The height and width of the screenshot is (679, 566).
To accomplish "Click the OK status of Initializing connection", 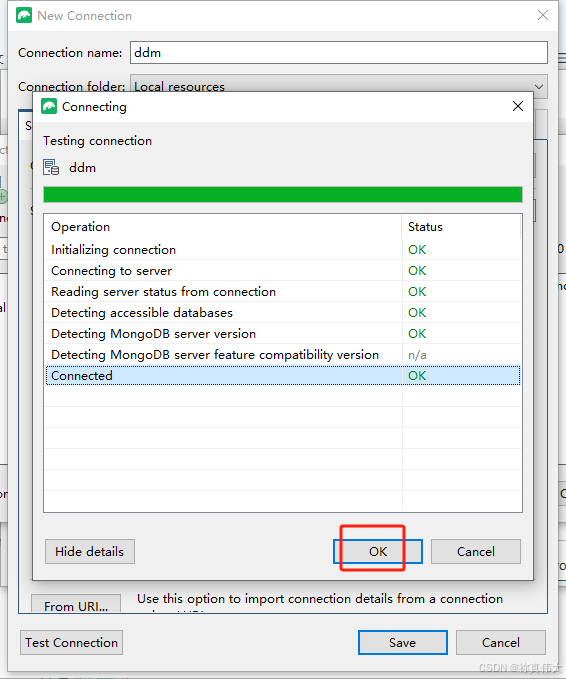I will pos(417,249).
